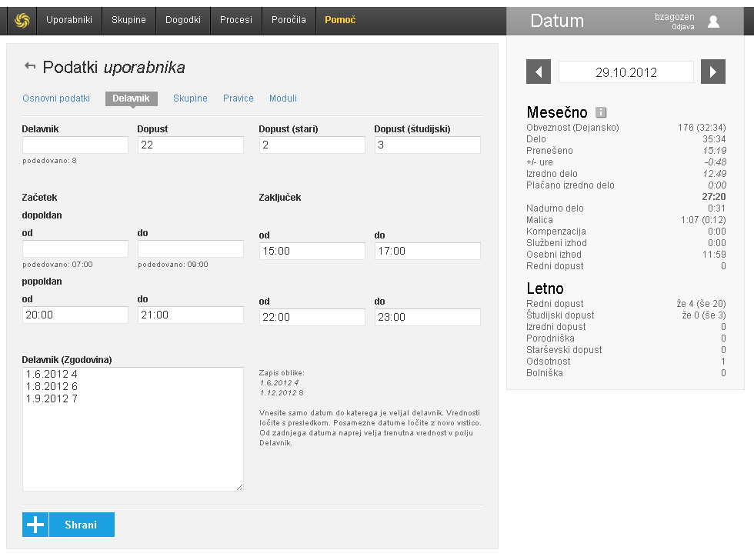Click the Odjava logout link

tap(682, 27)
